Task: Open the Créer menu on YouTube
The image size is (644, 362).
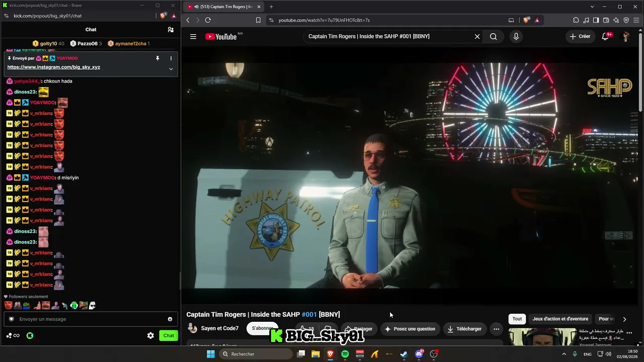Action: click(x=580, y=36)
